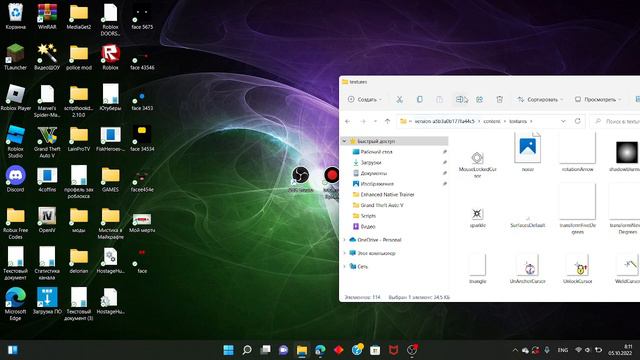Viewport: 640px width, 360px height.
Task: Expand the address bar history dropdown
Action: pyautogui.click(x=563, y=121)
